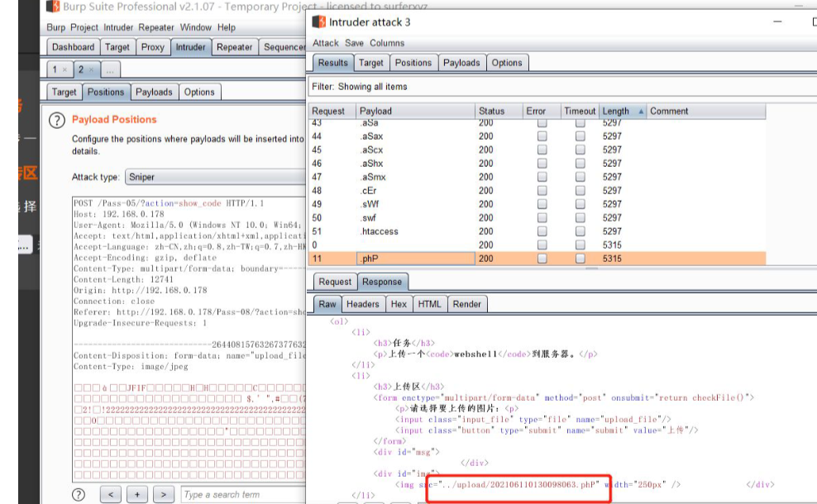
Task: Minimize the Intruder attack 3 window
Action: (776, 22)
